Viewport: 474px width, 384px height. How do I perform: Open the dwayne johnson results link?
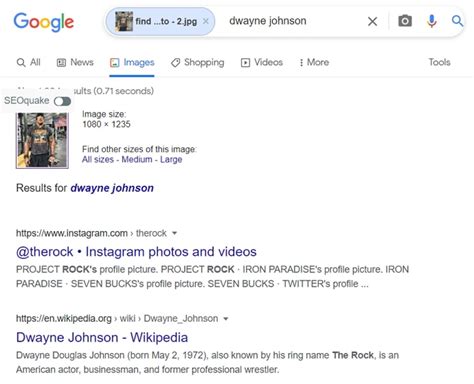(112, 188)
